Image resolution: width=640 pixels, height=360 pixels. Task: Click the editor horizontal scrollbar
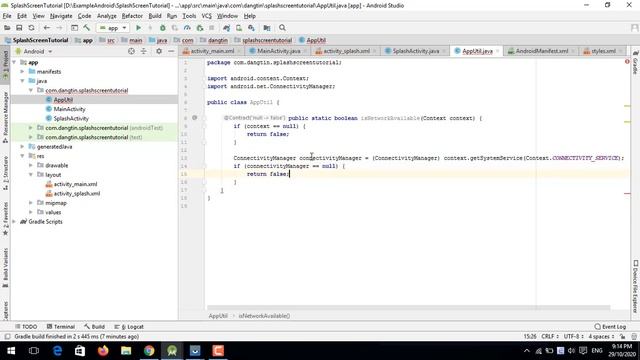(408, 308)
